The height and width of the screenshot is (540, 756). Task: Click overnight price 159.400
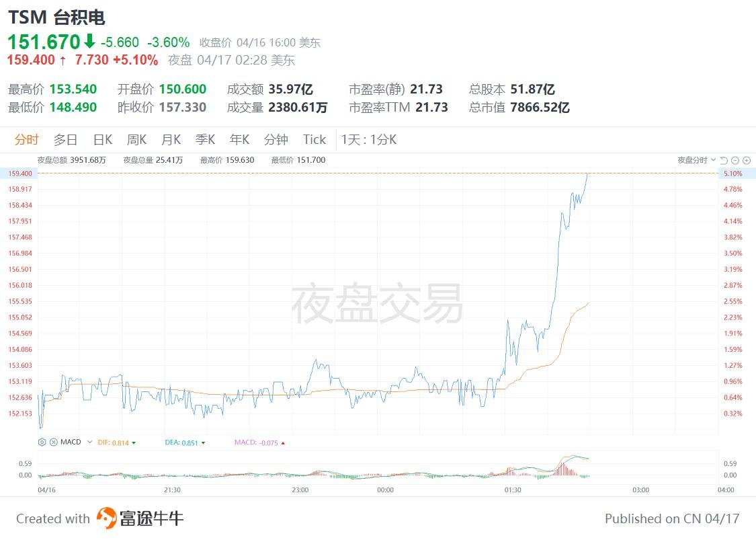coord(31,60)
